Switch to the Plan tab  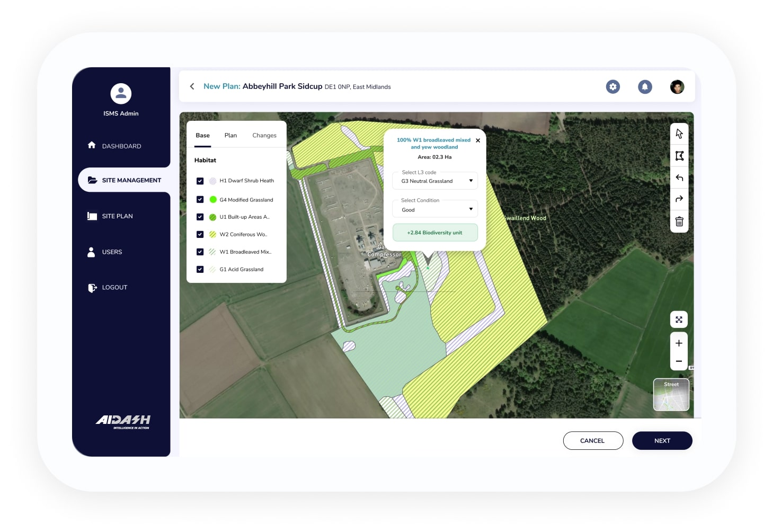click(x=230, y=136)
